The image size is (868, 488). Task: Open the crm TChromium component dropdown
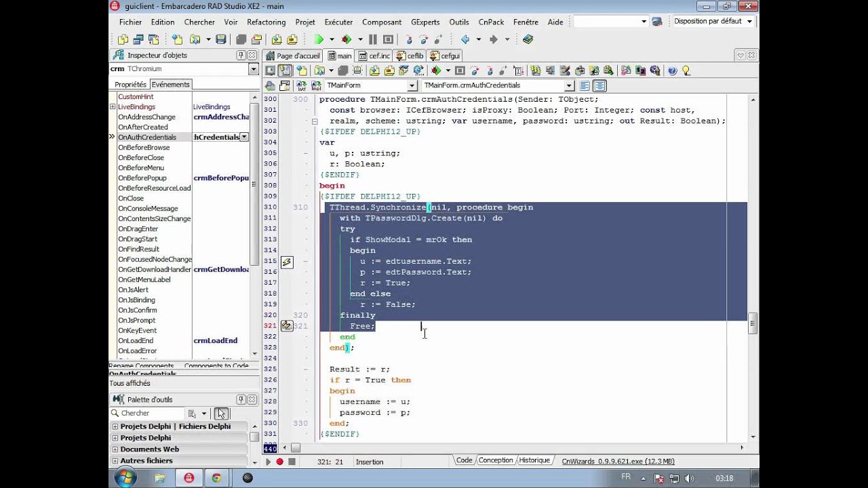click(254, 69)
